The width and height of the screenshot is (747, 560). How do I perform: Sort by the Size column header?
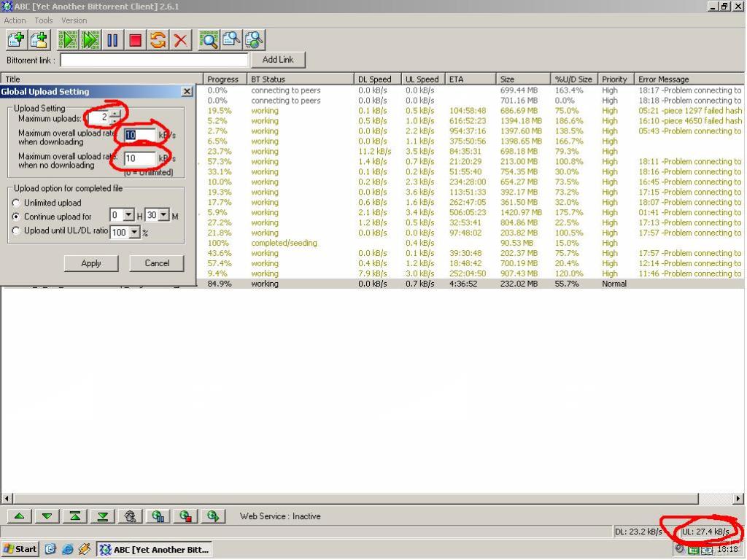click(x=523, y=79)
